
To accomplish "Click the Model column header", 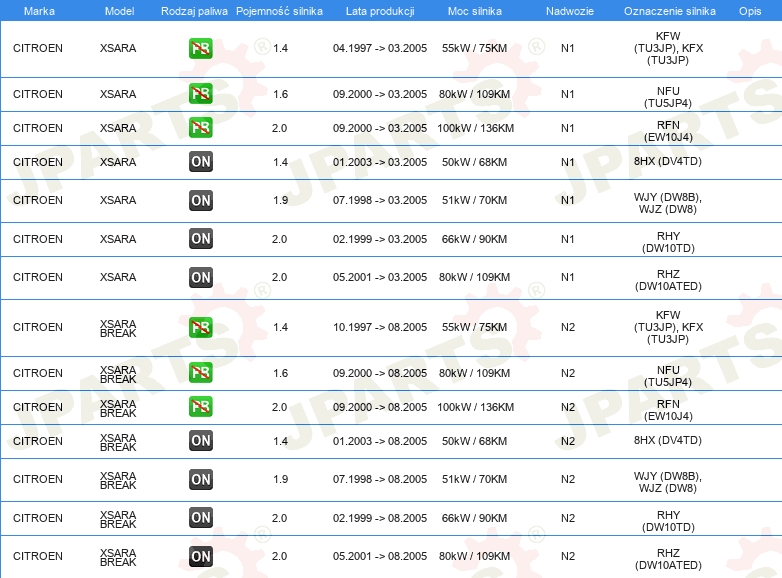I will pos(119,11).
